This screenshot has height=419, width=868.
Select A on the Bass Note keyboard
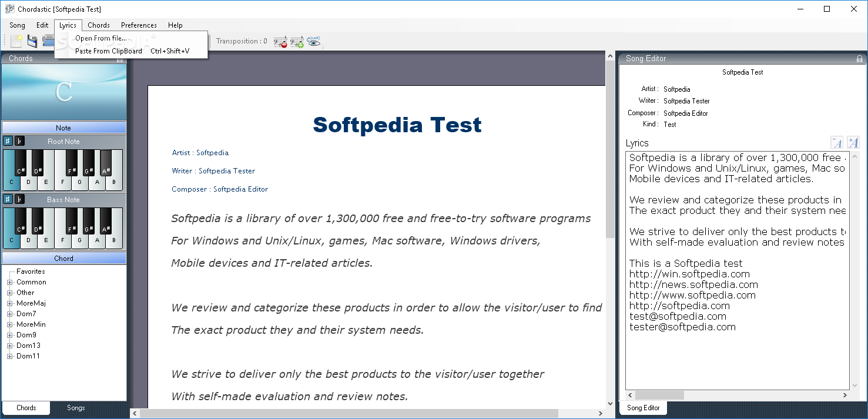pyautogui.click(x=98, y=241)
